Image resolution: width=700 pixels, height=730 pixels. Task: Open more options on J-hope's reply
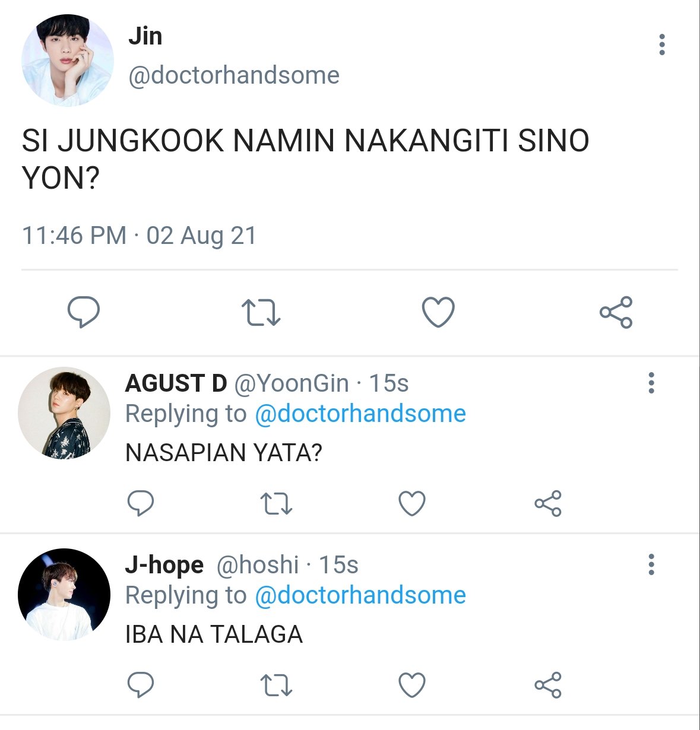651,564
